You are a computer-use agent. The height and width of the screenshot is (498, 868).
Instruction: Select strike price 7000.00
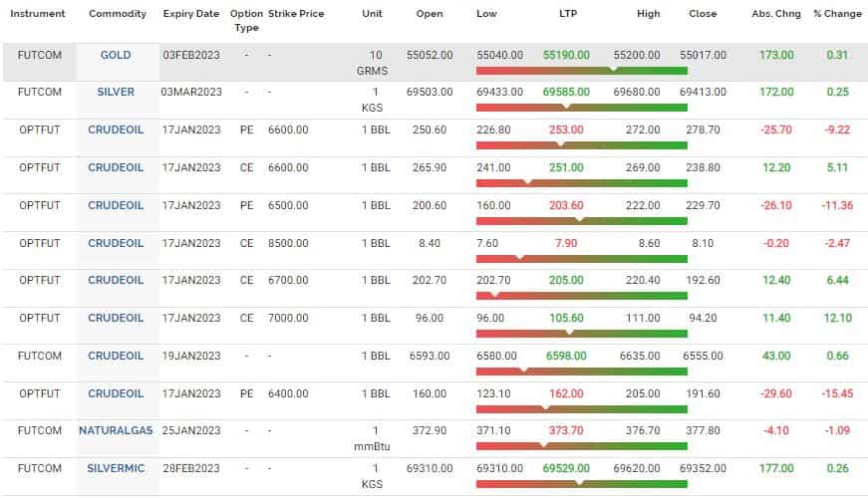click(288, 318)
